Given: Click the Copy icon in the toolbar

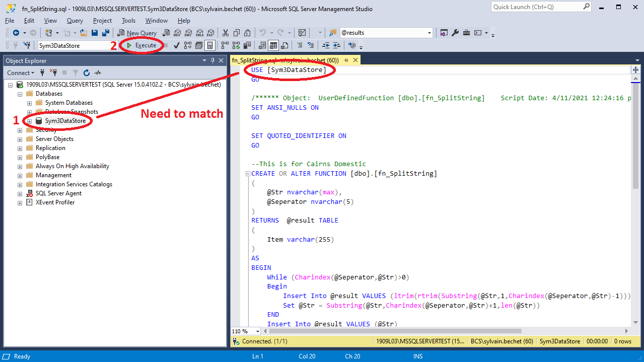Looking at the screenshot, I should (236, 33).
